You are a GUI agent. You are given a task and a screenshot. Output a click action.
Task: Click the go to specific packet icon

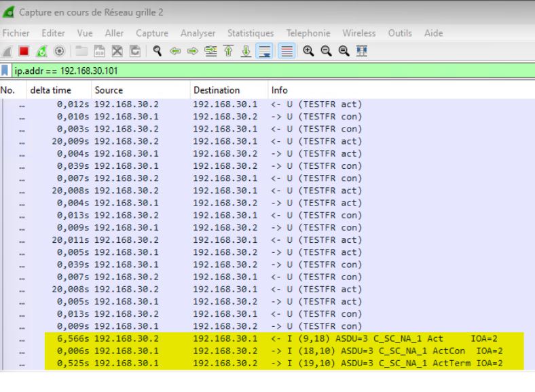pyautogui.click(x=210, y=52)
